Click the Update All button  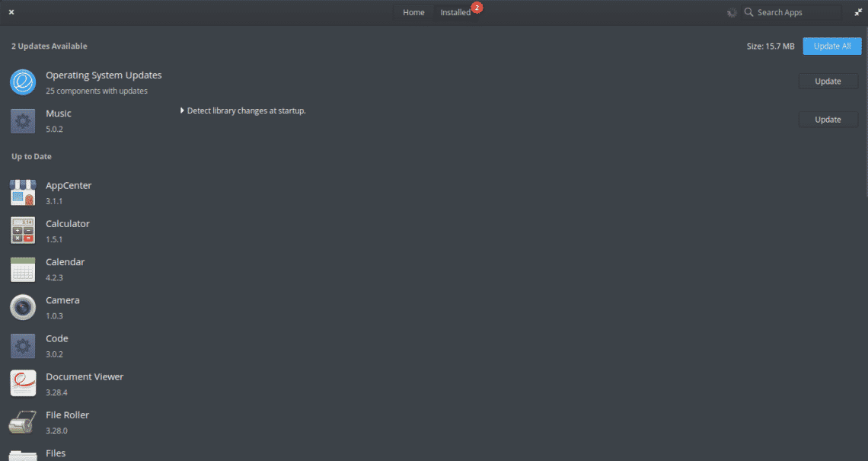click(x=832, y=46)
